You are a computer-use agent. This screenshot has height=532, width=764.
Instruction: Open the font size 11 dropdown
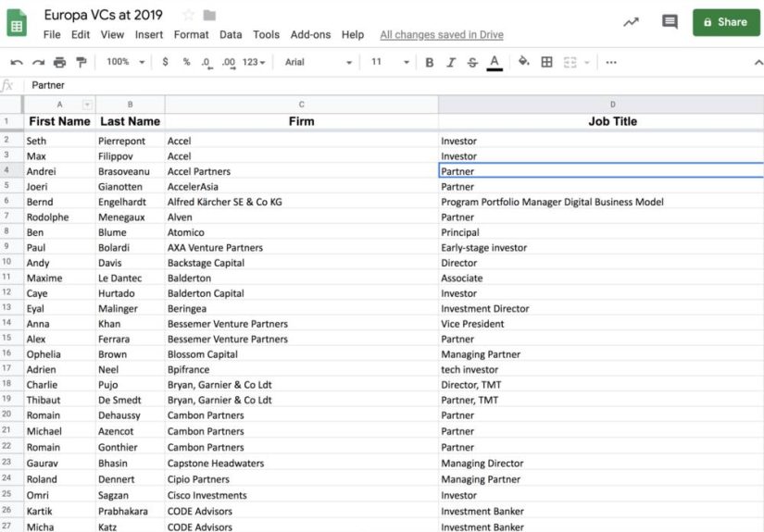tap(390, 62)
